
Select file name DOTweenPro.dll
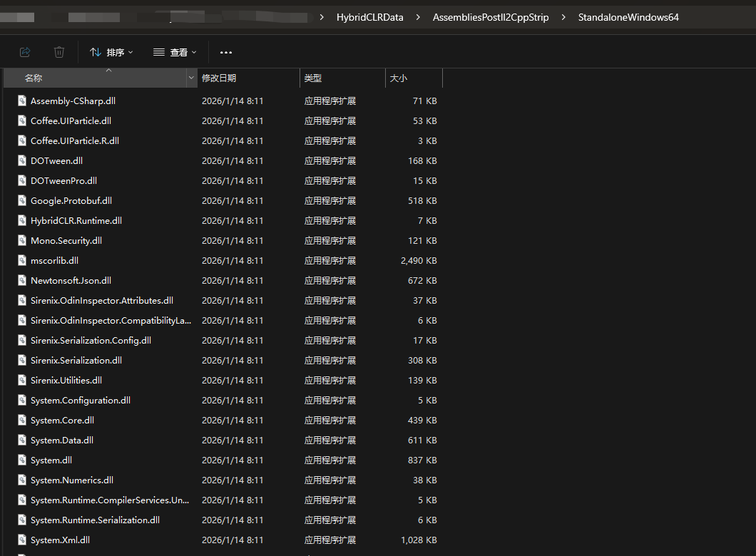tap(63, 180)
